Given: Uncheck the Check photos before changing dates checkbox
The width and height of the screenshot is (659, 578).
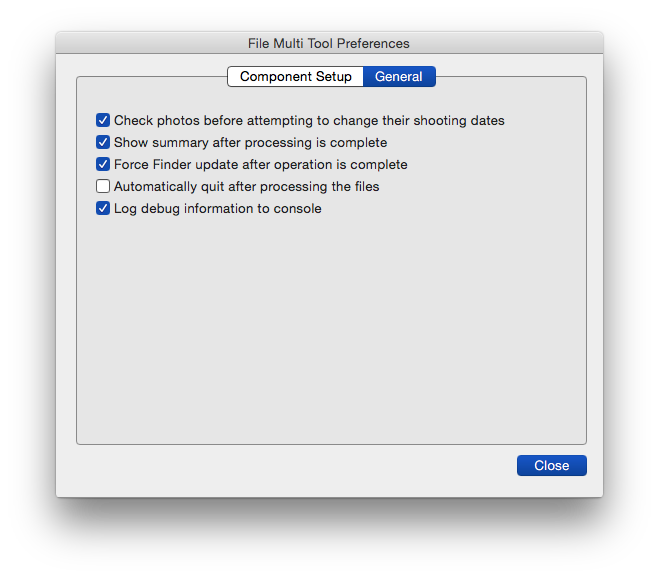Looking at the screenshot, I should coord(103,120).
